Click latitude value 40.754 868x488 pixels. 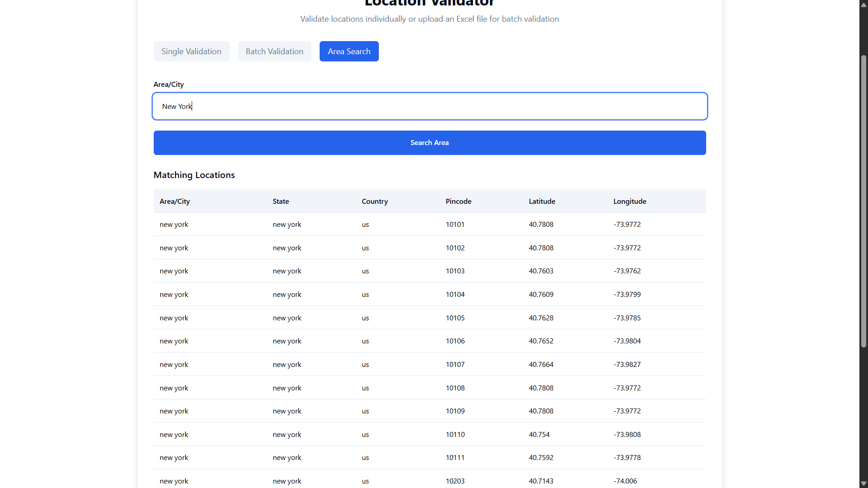539,435
